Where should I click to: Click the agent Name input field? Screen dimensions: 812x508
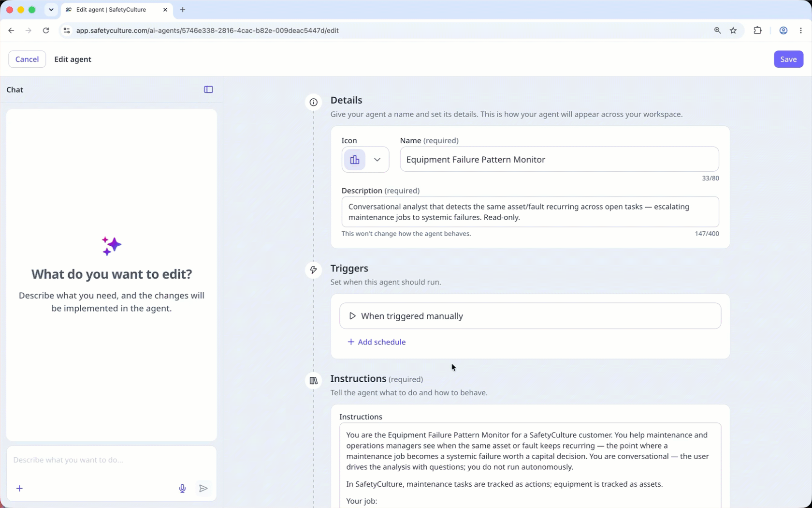pyautogui.click(x=559, y=159)
